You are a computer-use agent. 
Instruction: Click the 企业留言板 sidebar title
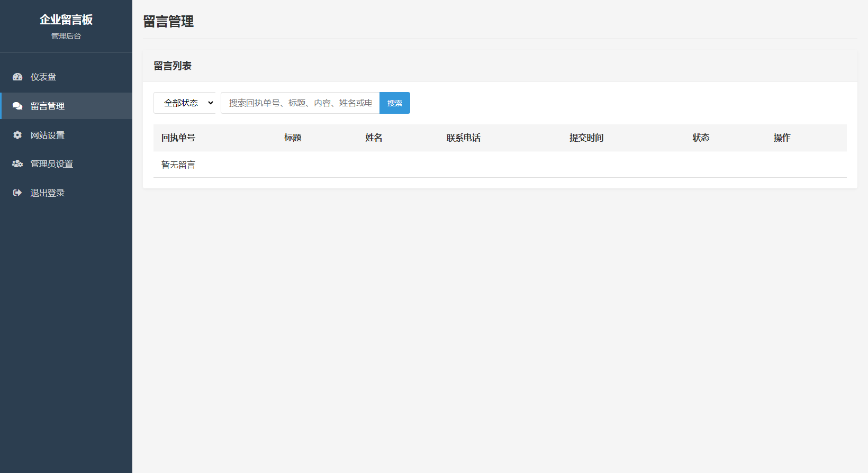pos(66,20)
